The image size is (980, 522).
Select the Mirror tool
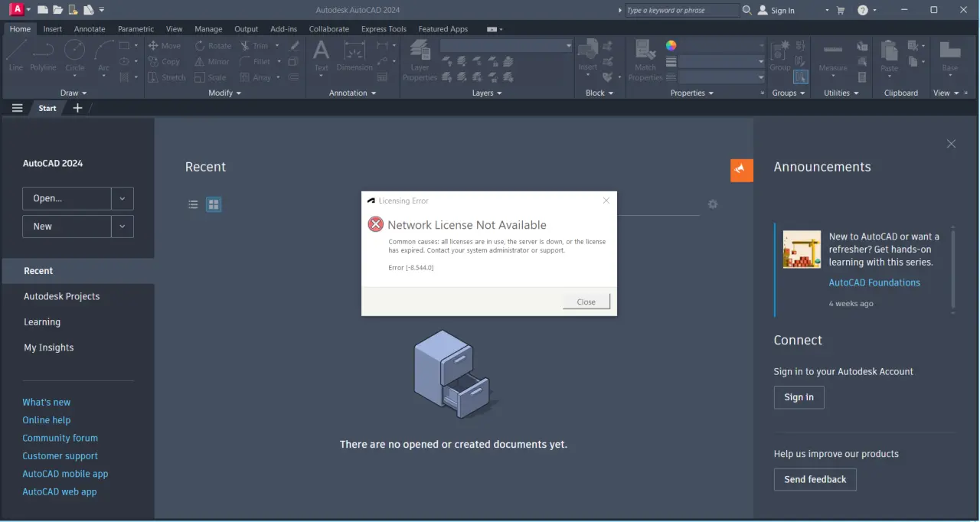212,62
